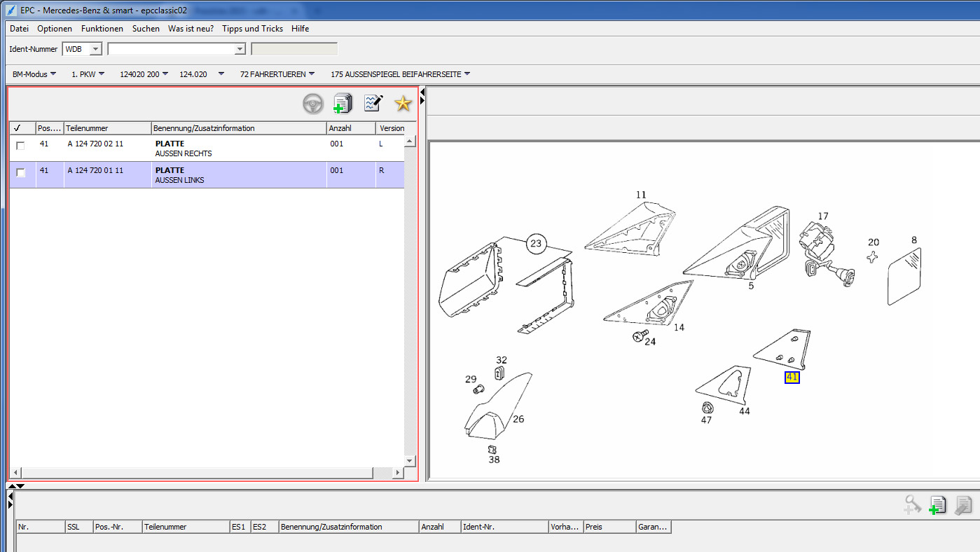
Task: Click the EPC application icon in title bar
Action: pyautogui.click(x=11, y=11)
